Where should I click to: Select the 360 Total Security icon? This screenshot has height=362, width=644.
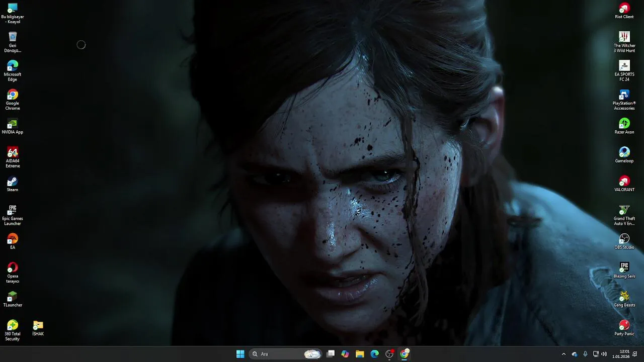pos(13,330)
